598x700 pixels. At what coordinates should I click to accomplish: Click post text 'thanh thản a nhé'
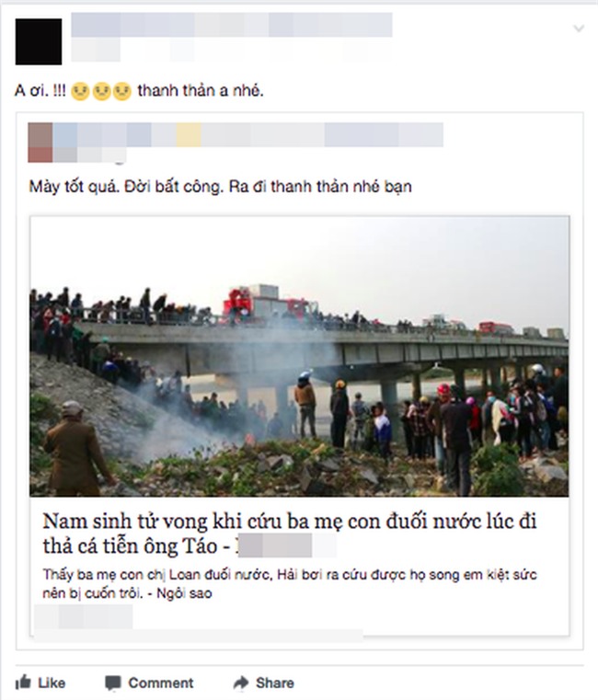(201, 91)
